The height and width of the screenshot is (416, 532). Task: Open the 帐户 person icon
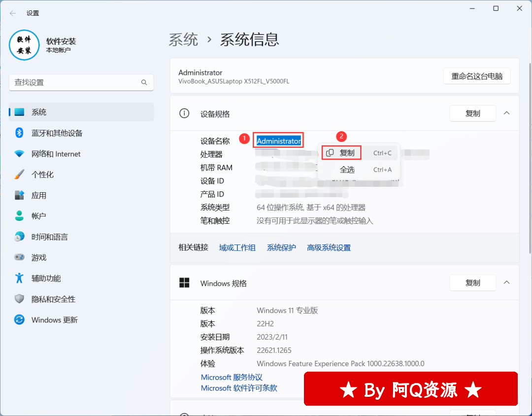19,216
